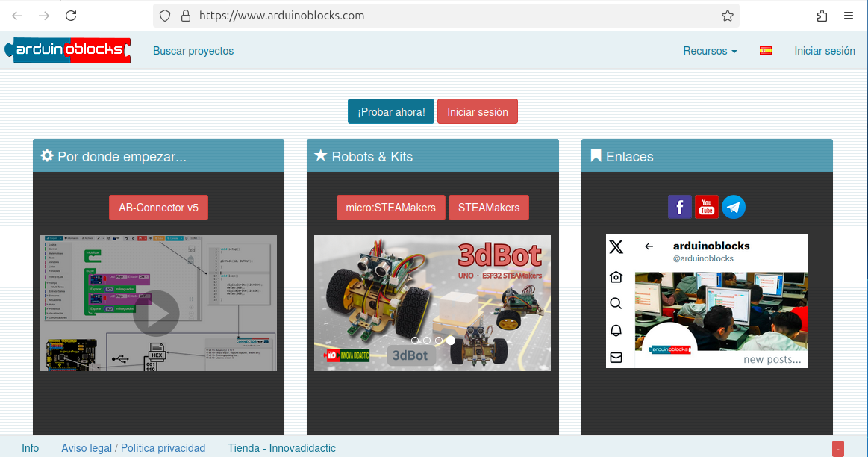Load new posts in X feed
The image size is (868, 457).
click(x=772, y=359)
